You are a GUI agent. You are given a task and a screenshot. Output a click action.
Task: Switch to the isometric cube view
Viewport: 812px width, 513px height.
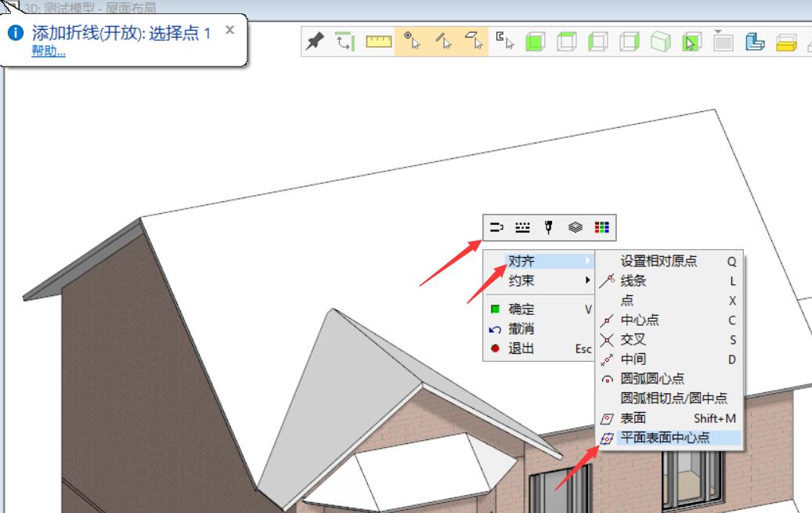point(661,42)
